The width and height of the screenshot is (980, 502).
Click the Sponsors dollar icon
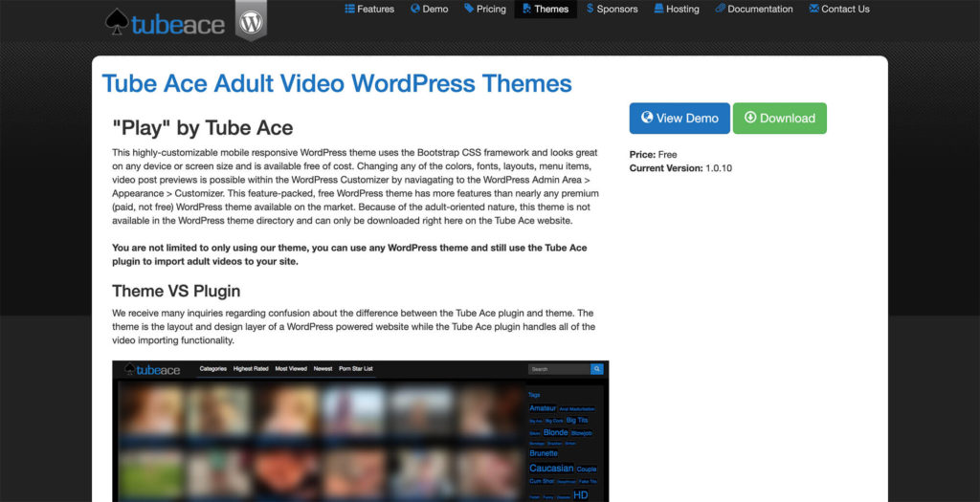tap(590, 8)
